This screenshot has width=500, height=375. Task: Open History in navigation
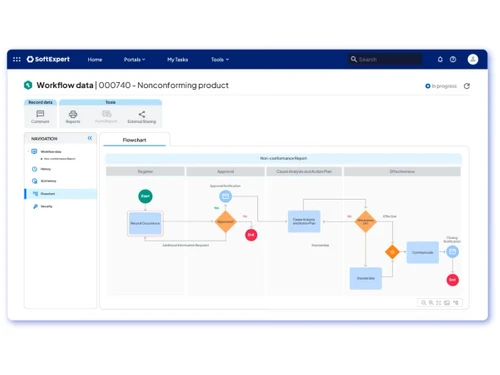[46, 169]
